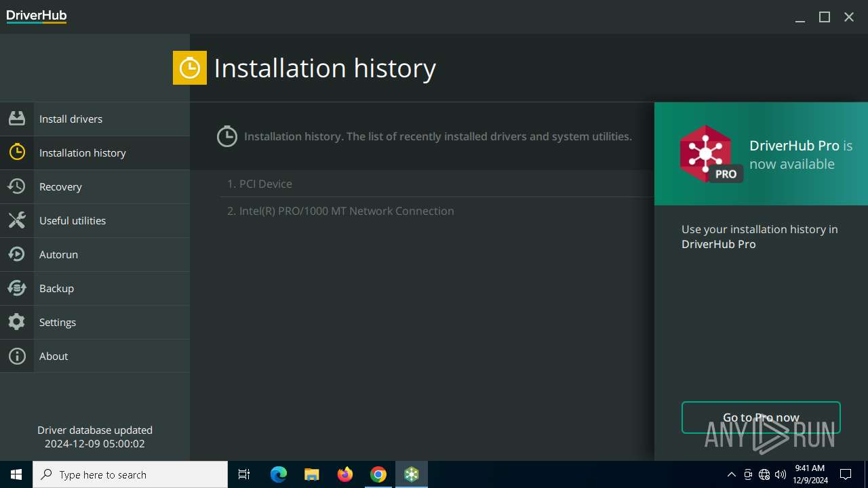868x488 pixels.
Task: Open File Explorer from taskbar
Action: click(312, 474)
